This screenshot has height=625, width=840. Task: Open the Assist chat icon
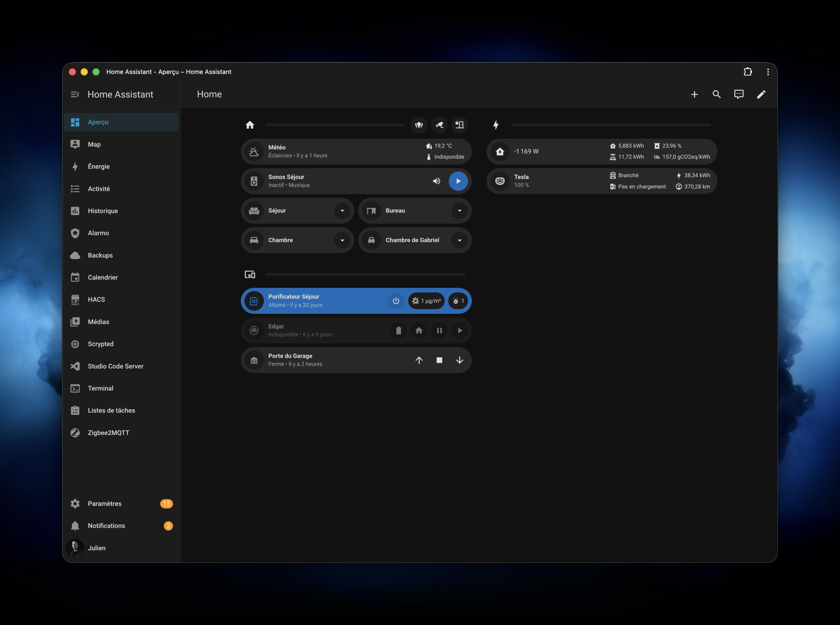[739, 94]
